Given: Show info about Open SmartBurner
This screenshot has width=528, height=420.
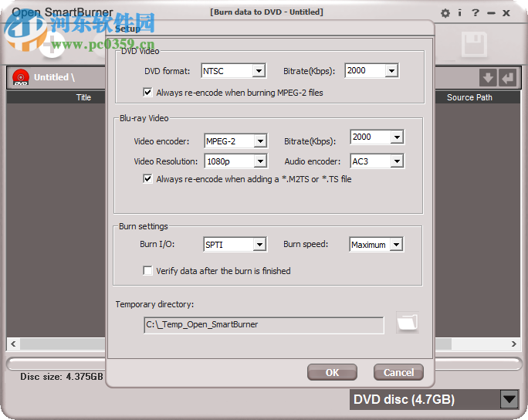Looking at the screenshot, I should (459, 13).
